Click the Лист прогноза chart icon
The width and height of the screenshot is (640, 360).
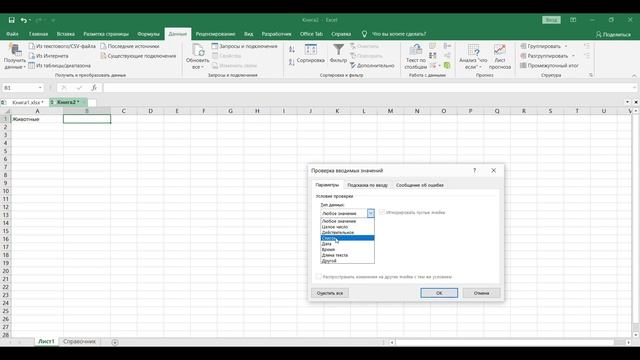tap(500, 50)
